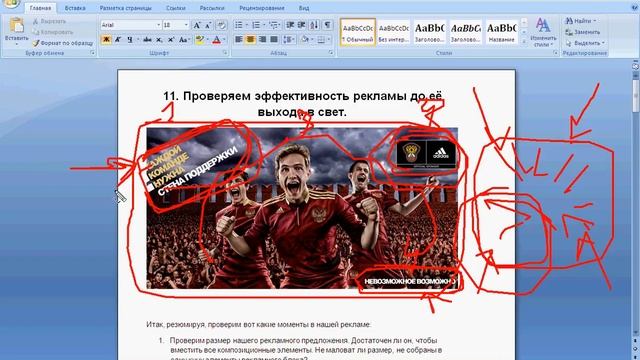
Task: Open the Office button menu
Action: click(x=10, y=3)
